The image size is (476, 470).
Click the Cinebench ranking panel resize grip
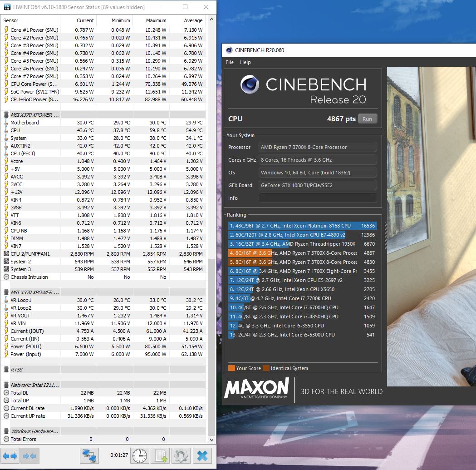pyautogui.click(x=386, y=236)
